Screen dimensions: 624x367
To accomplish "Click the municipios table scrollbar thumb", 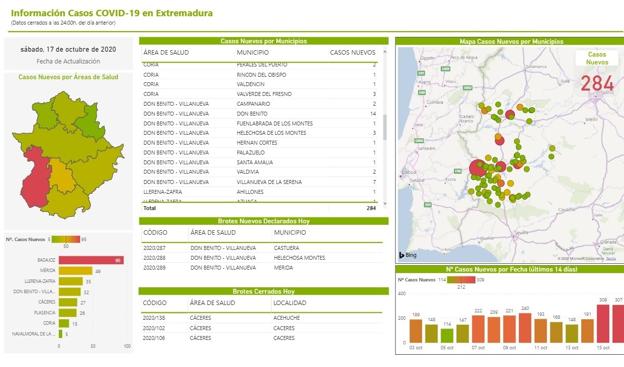I will click(x=385, y=127).
